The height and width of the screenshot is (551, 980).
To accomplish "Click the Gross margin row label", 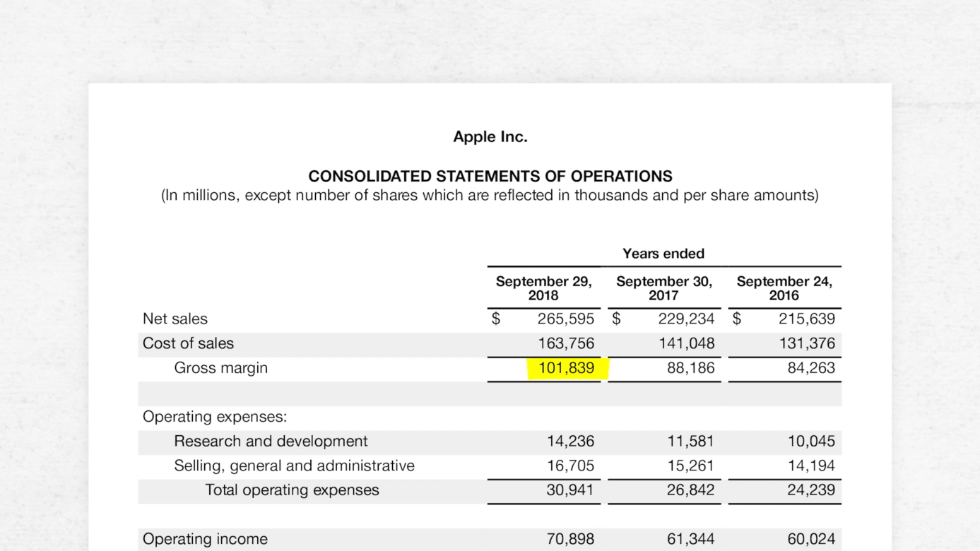I will (221, 368).
